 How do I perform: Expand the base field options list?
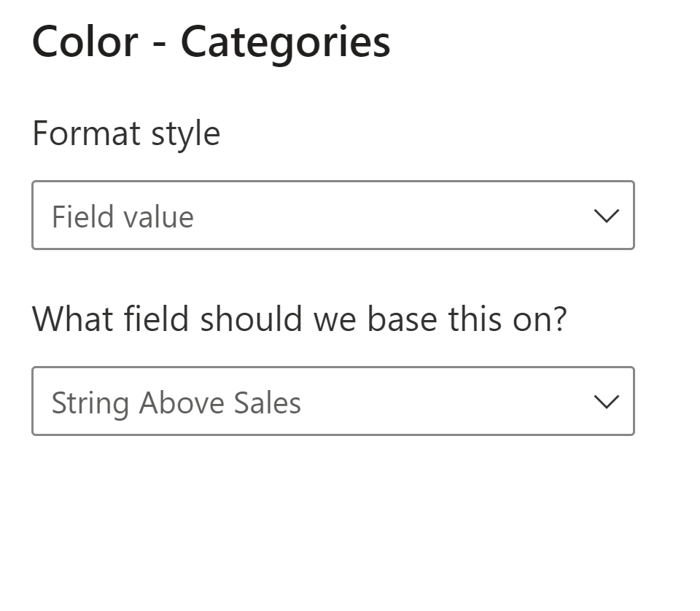[606, 402]
